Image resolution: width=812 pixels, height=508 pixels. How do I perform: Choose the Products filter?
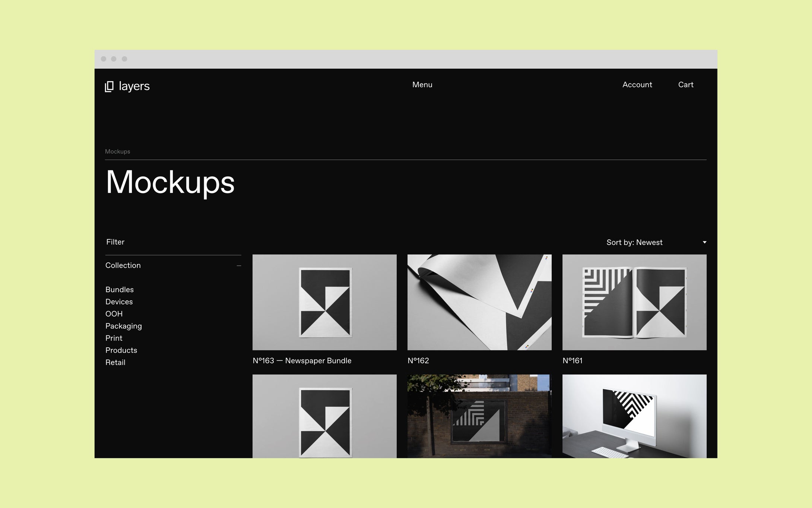click(121, 350)
